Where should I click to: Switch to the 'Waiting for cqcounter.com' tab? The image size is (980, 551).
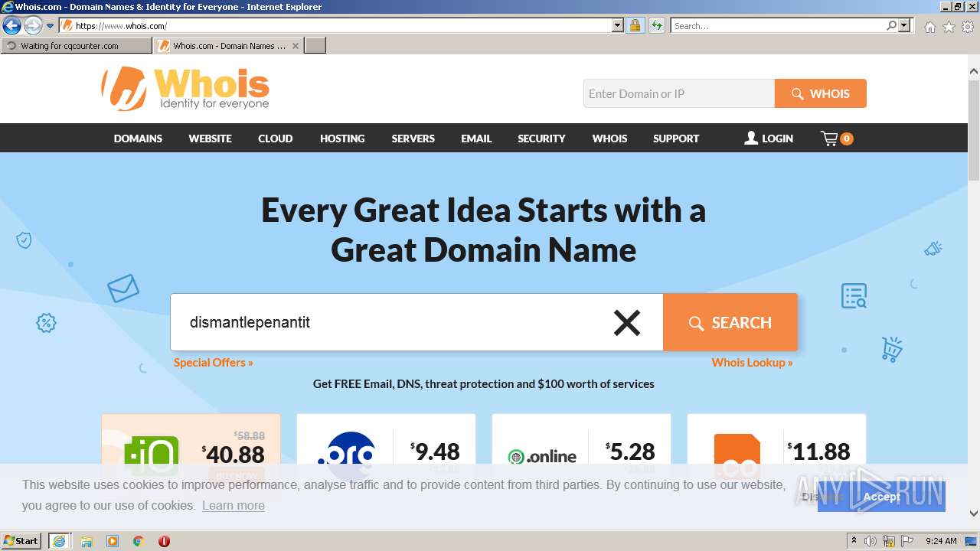[77, 46]
